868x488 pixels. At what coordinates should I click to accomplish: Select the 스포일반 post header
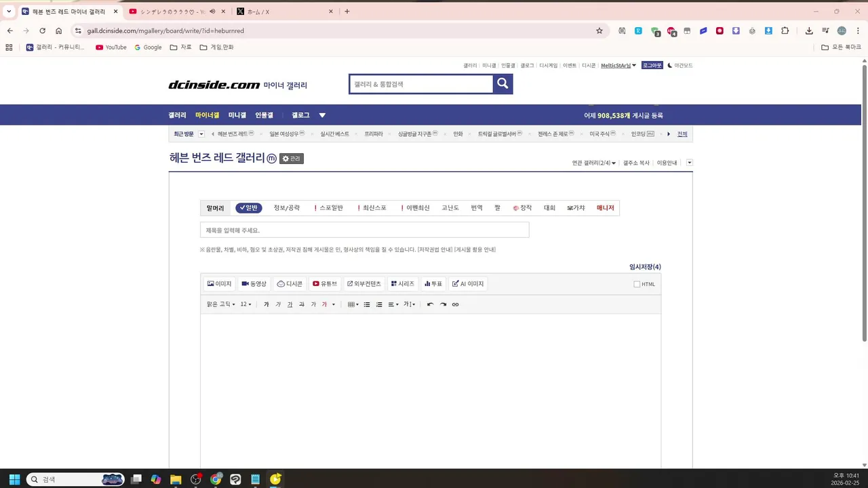click(x=329, y=208)
